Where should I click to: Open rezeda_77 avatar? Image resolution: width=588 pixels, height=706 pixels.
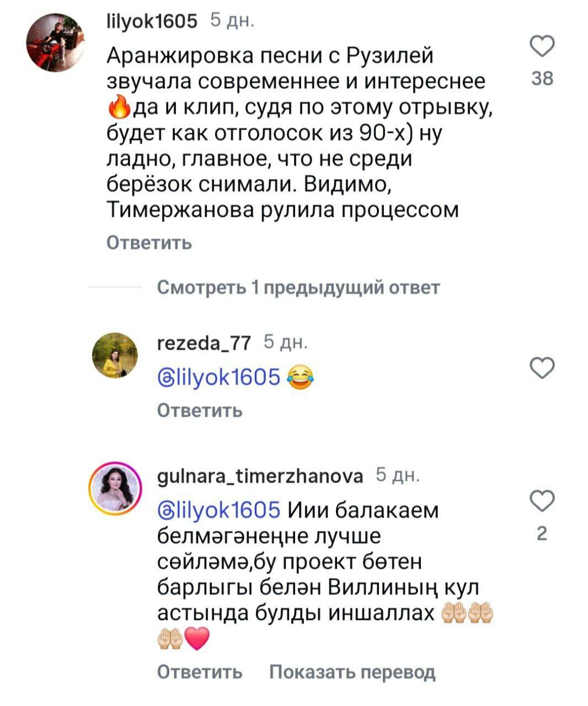coord(115,355)
